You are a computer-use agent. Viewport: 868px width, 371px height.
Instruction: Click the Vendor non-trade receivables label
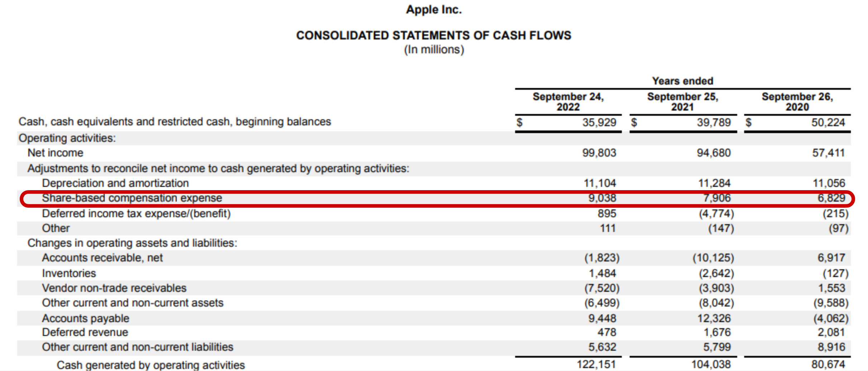click(114, 288)
